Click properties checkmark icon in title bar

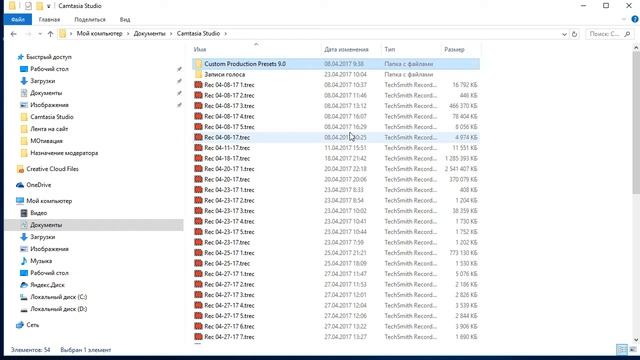click(28, 6)
